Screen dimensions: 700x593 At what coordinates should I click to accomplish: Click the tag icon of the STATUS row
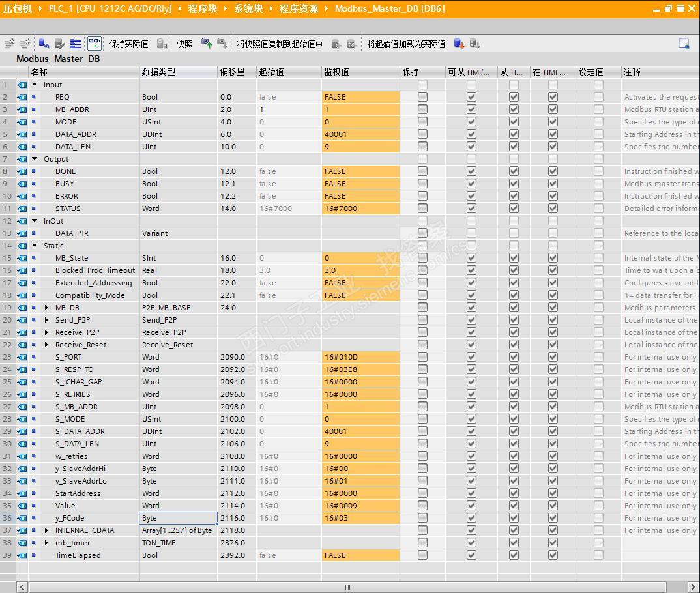coord(22,209)
